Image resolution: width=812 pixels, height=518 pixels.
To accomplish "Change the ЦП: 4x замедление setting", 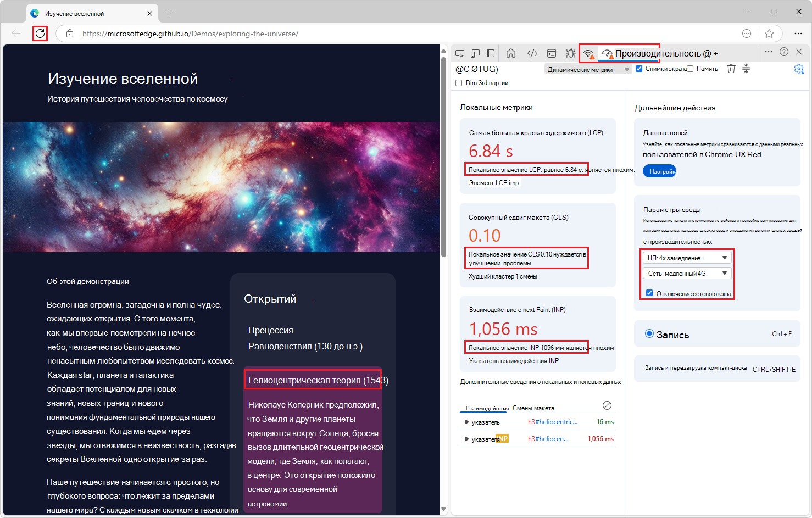I will click(x=687, y=257).
